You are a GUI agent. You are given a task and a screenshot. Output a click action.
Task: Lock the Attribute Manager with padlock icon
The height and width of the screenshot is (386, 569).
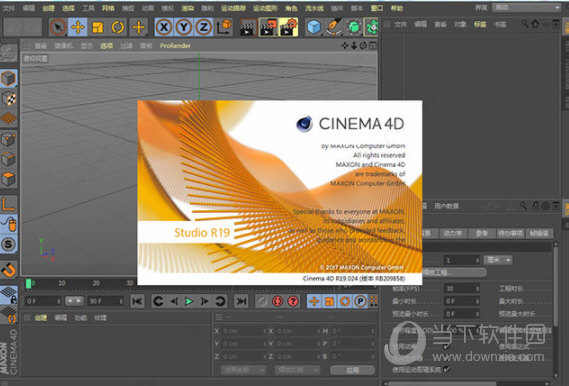535,206
